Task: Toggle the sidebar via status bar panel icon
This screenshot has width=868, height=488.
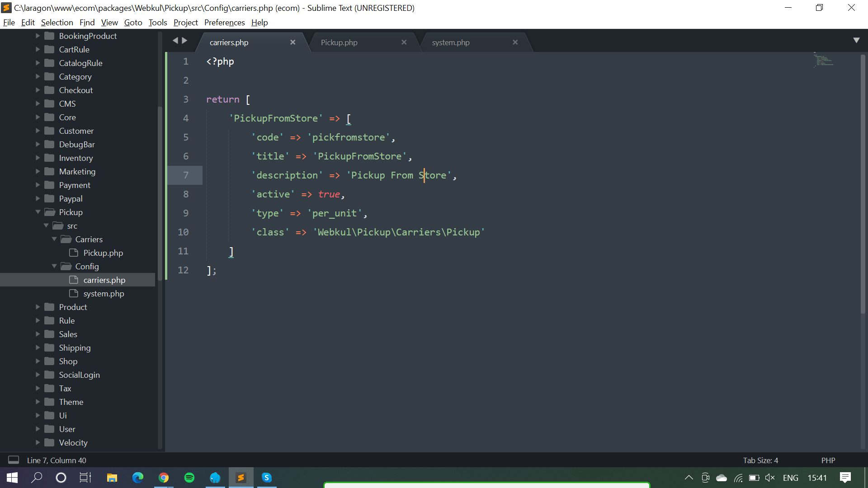Action: tap(14, 460)
